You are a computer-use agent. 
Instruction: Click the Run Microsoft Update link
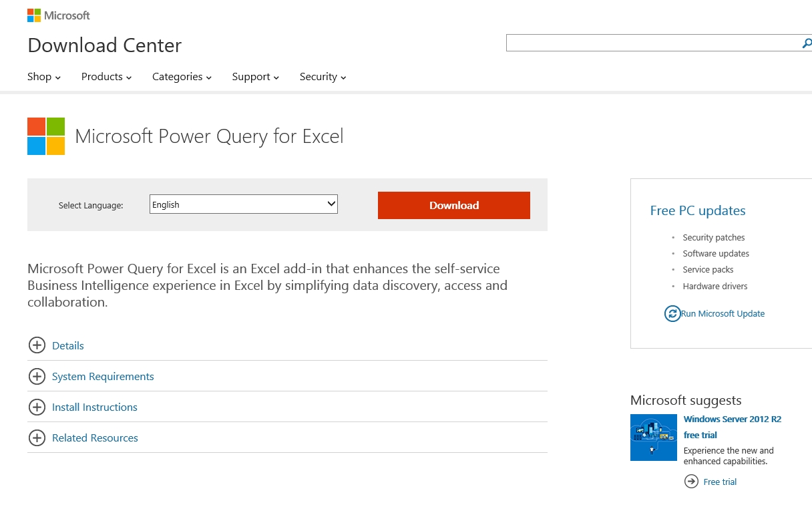click(x=723, y=313)
